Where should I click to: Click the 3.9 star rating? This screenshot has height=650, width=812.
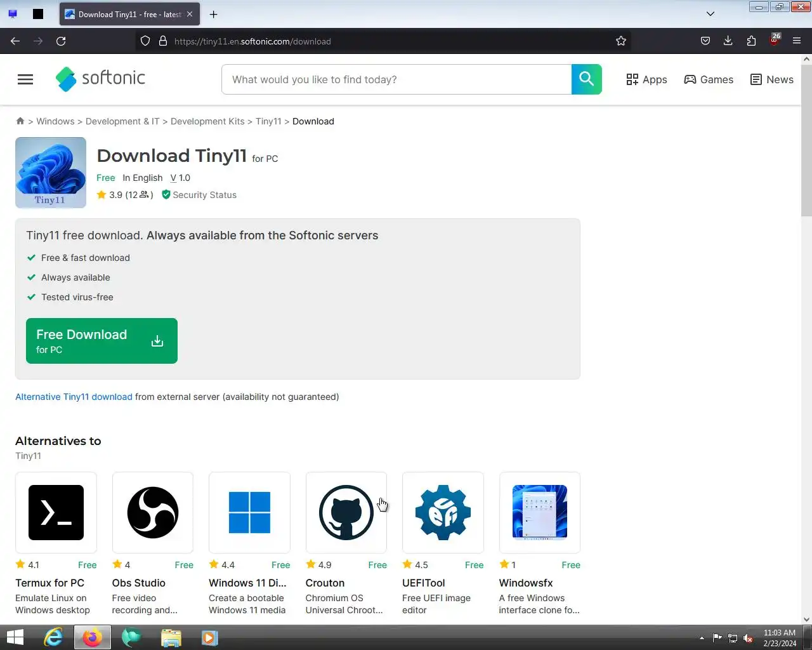[109, 195]
